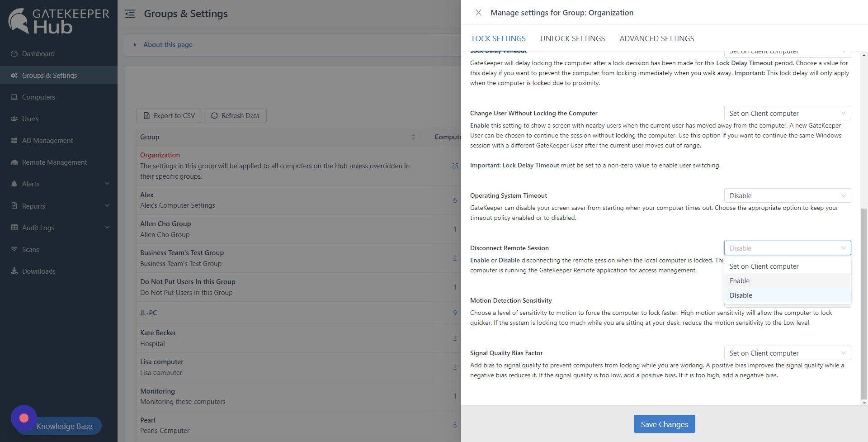Select the Allen Cho Group row
The image size is (868, 442).
pyautogui.click(x=298, y=229)
